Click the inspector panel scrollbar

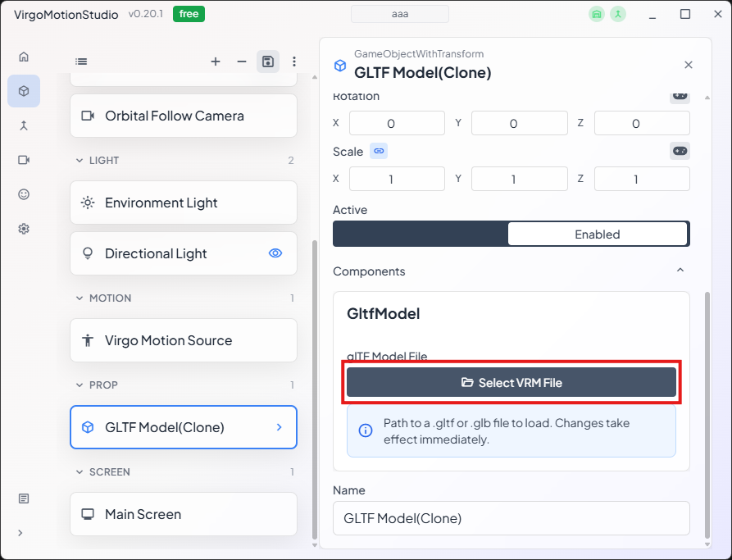707,415
